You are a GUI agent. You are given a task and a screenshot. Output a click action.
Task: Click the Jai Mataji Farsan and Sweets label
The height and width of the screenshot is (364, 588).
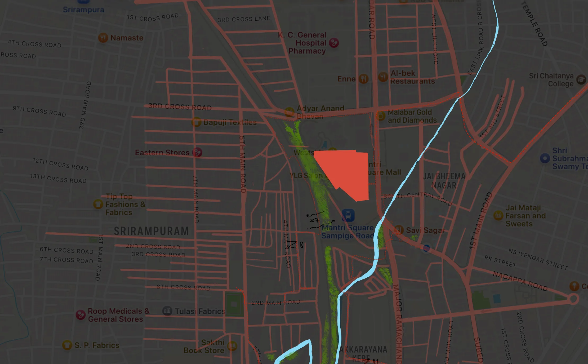pos(525,216)
